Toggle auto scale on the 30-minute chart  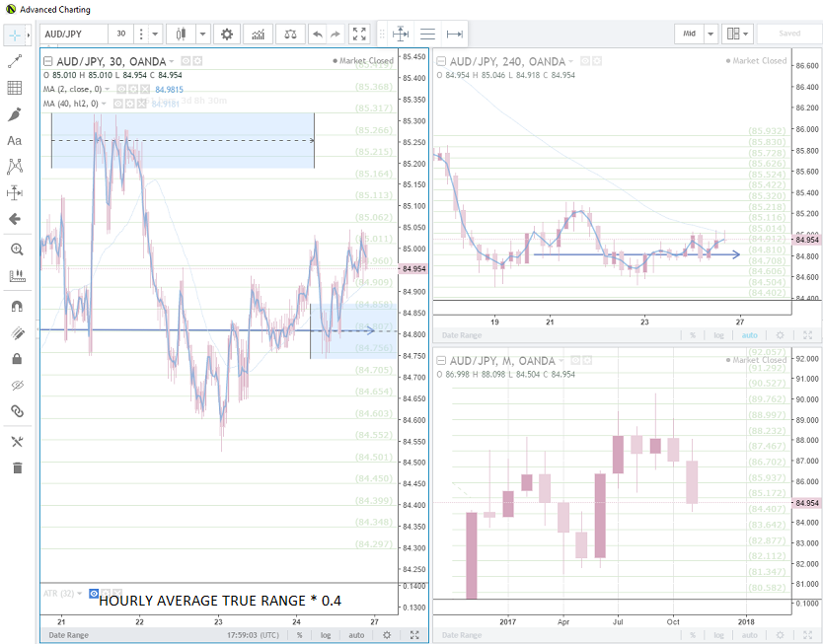click(x=356, y=635)
